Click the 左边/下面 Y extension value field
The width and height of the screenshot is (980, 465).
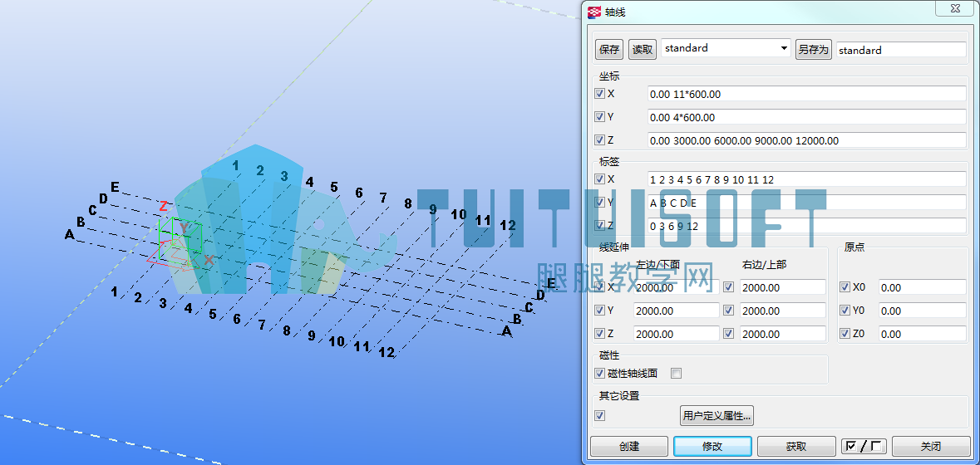(x=677, y=311)
